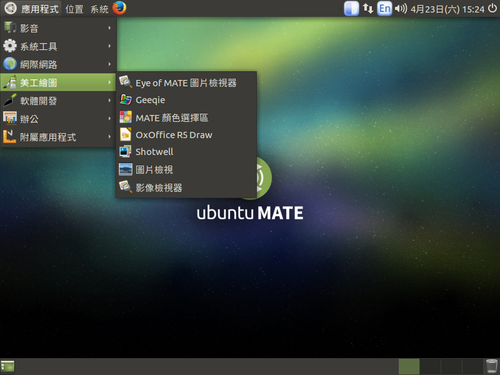Click the 圖片檢視 landscape icon

[x=125, y=169]
